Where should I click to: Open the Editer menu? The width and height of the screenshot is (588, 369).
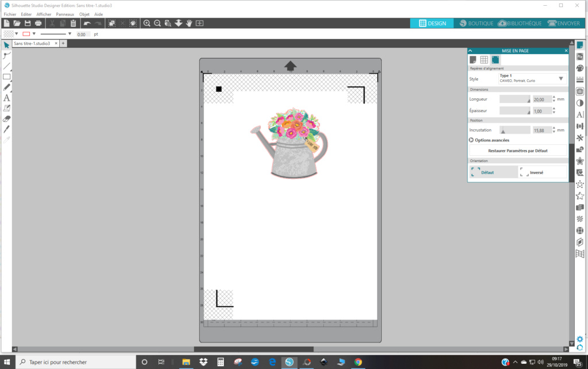26,14
